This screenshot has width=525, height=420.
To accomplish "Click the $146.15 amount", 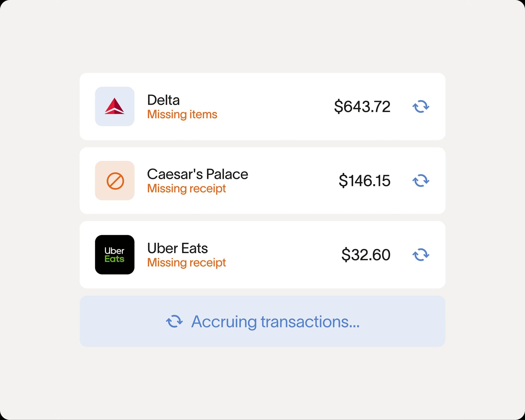I will [x=364, y=181].
